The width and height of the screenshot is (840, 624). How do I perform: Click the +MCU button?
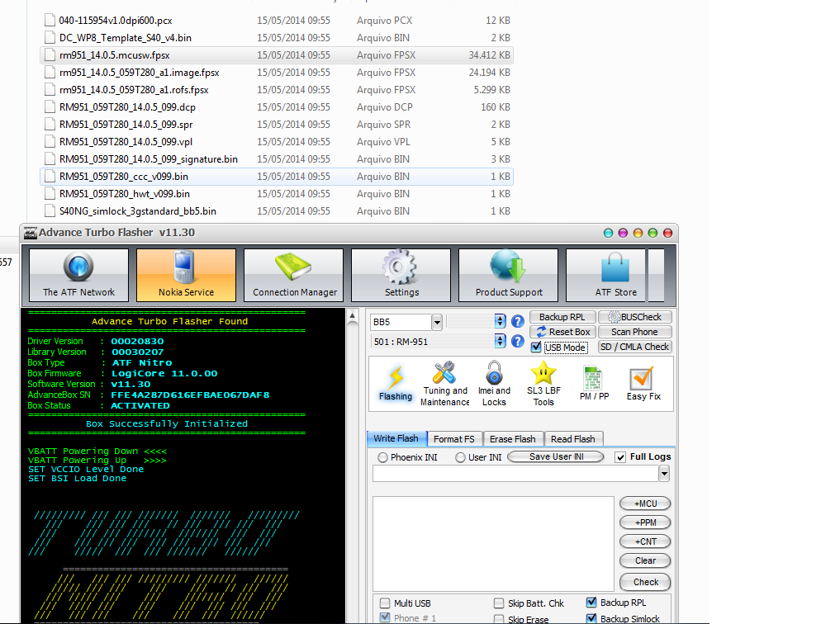[645, 503]
